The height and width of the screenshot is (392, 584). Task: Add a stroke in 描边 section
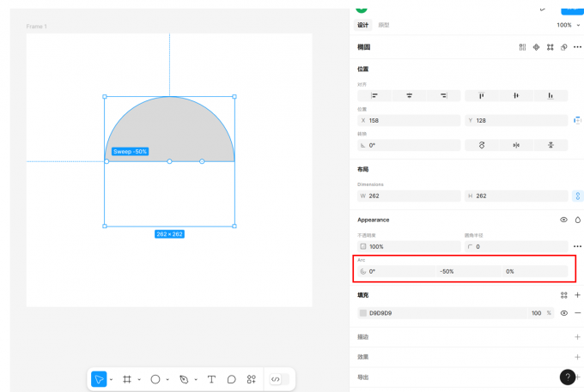(x=577, y=337)
